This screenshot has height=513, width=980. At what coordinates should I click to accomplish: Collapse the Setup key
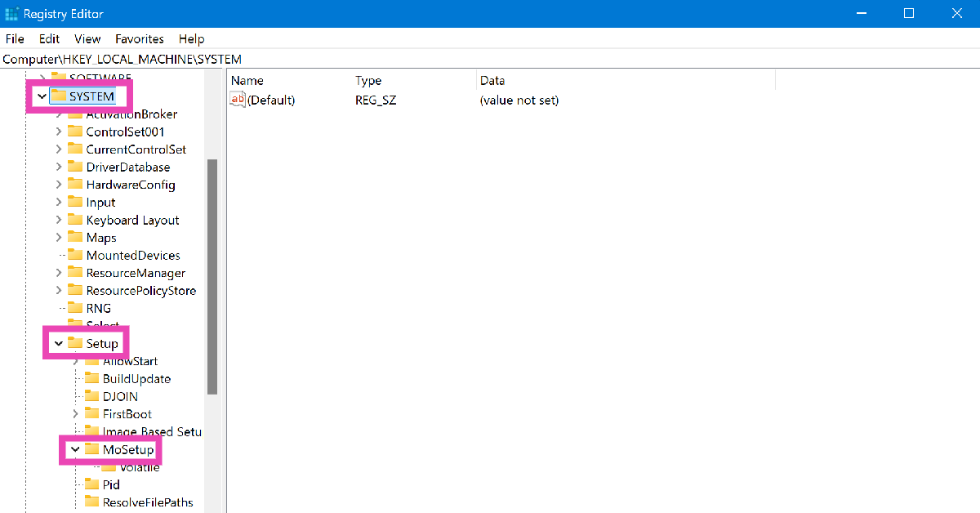[58, 344]
